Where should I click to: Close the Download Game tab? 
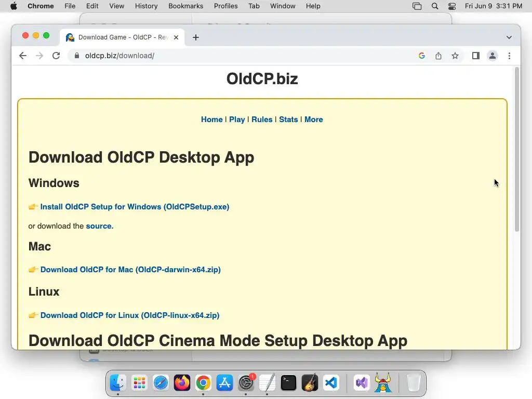pyautogui.click(x=176, y=37)
